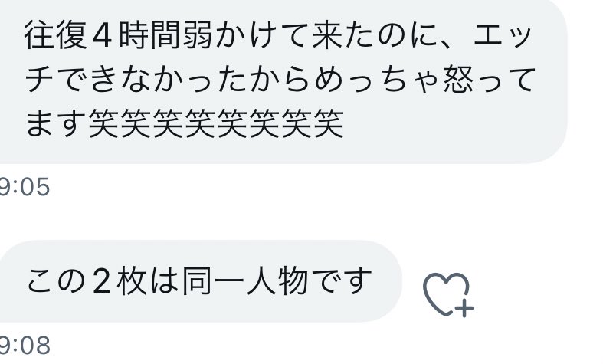Add a reaction with the heart-plus icon
The image size is (603, 364).
click(447, 295)
